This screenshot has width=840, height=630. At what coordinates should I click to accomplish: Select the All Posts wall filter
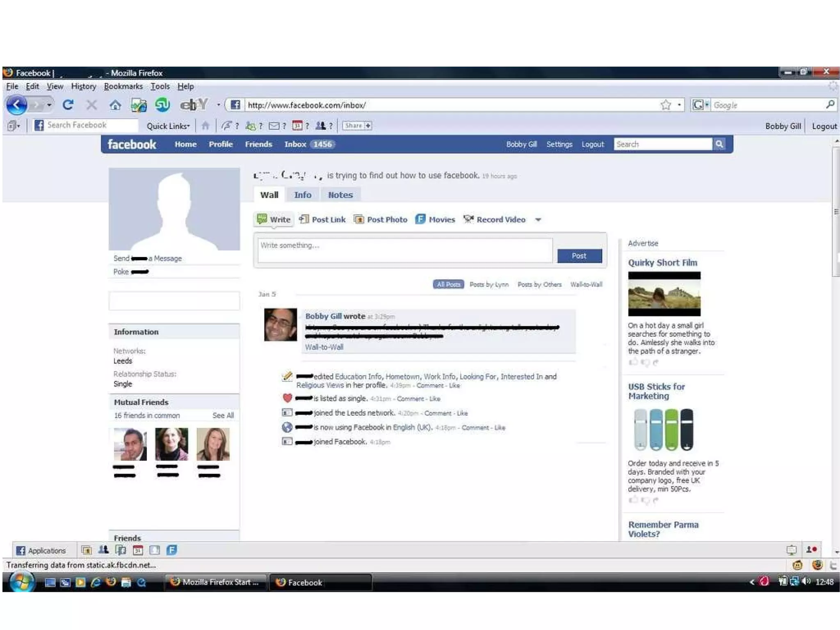[x=448, y=284]
